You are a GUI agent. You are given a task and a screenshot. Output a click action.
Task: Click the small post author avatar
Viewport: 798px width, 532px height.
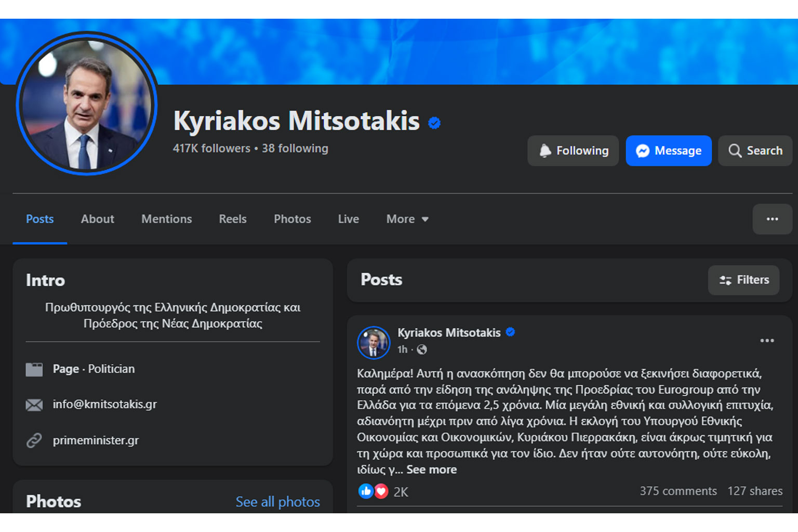(x=374, y=342)
